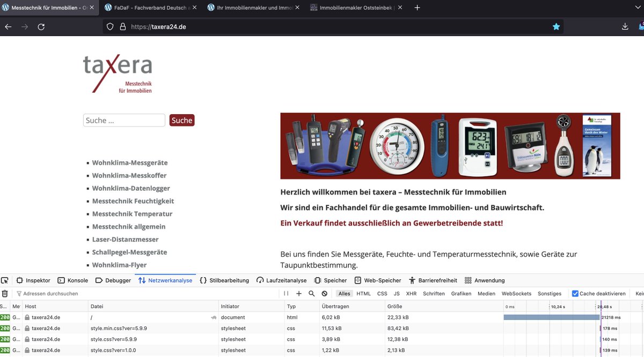Click the red Suche button
This screenshot has width=644, height=357.
pos(182,120)
